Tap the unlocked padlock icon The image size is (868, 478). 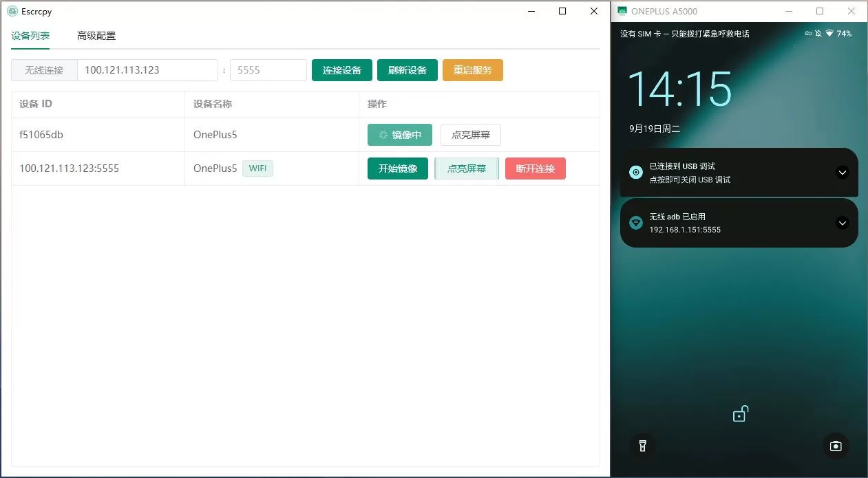click(740, 413)
